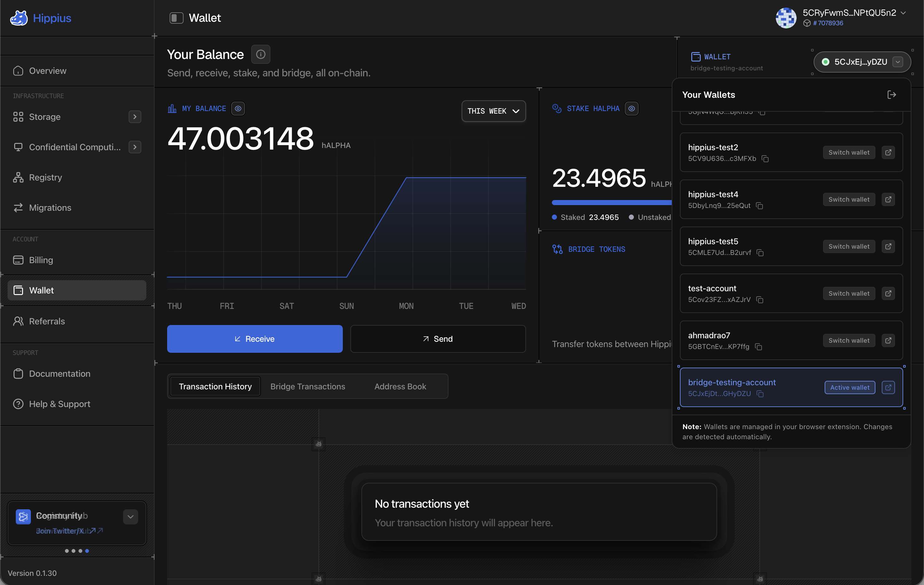Switch wallet to ahmadrao7
The image size is (924, 585).
click(x=849, y=340)
